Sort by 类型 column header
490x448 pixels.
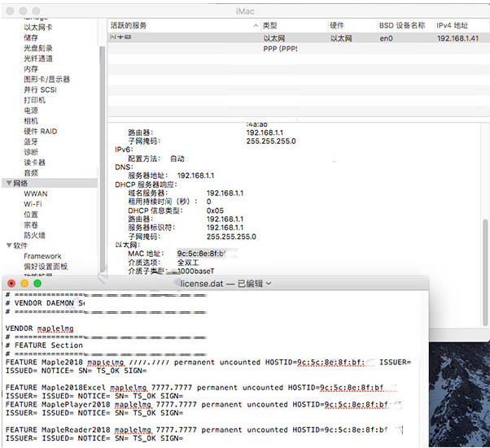[x=269, y=25]
